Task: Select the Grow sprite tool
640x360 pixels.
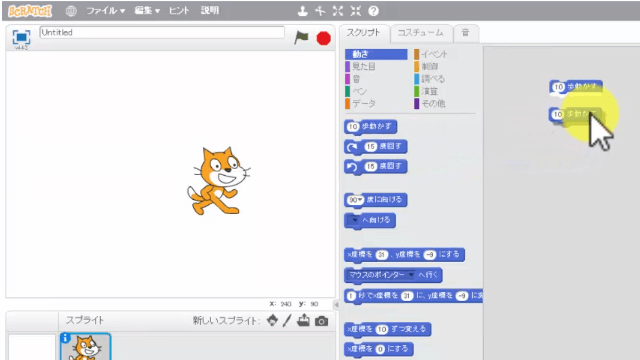Action: click(x=338, y=11)
